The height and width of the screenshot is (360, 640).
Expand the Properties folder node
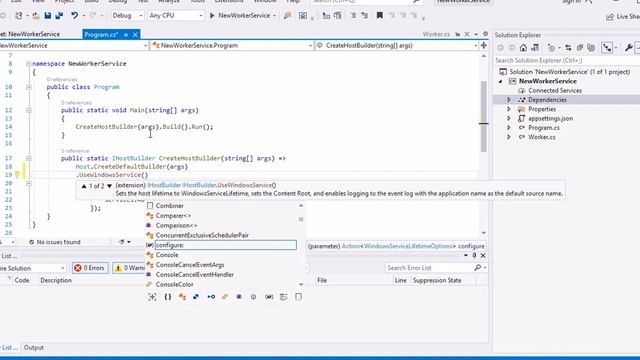[509, 109]
